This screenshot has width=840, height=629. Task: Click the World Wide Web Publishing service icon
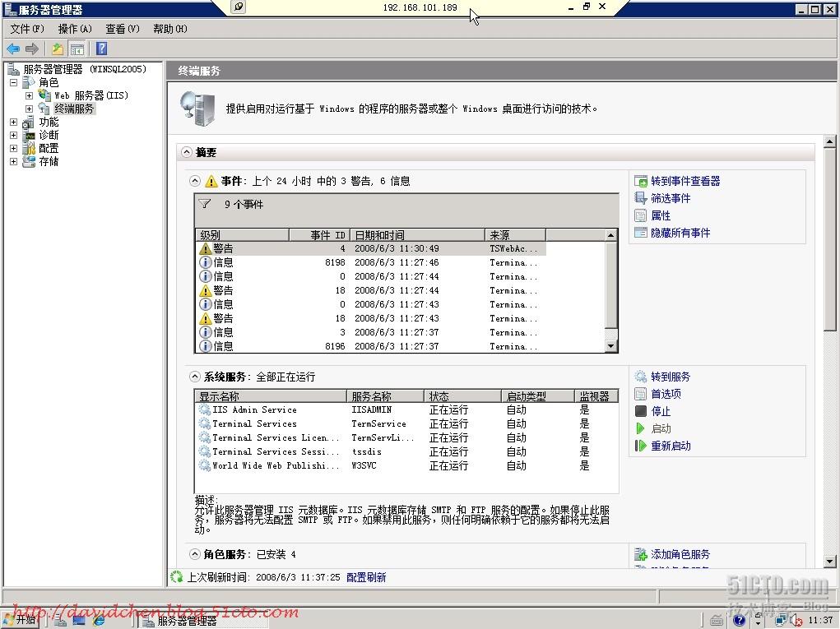coord(205,465)
